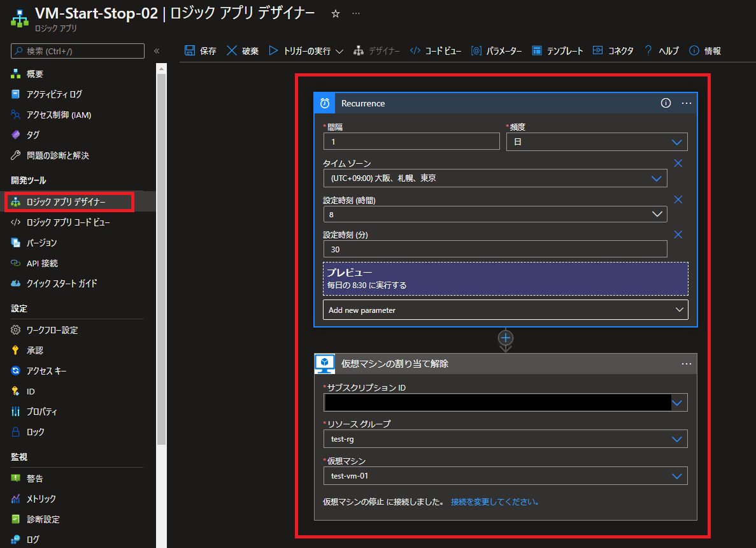Click the Logic App icon in the header

click(20, 18)
